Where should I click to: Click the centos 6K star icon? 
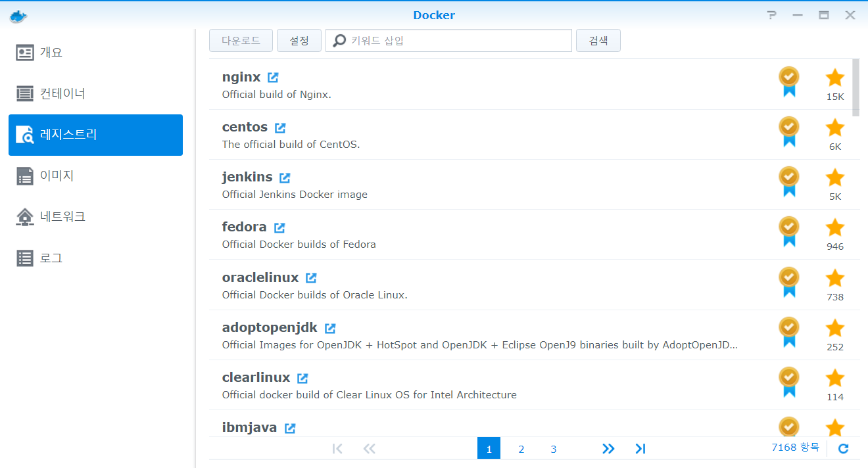pyautogui.click(x=835, y=128)
